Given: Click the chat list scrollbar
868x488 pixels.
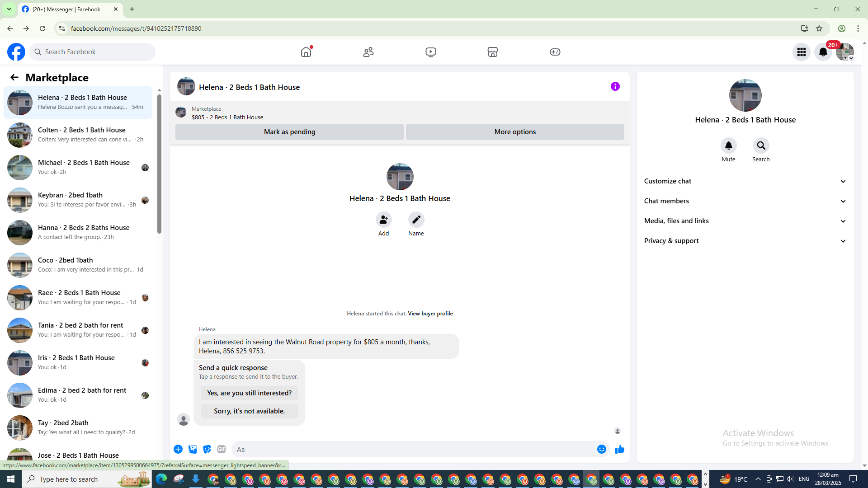Looking at the screenshot, I should tap(159, 164).
